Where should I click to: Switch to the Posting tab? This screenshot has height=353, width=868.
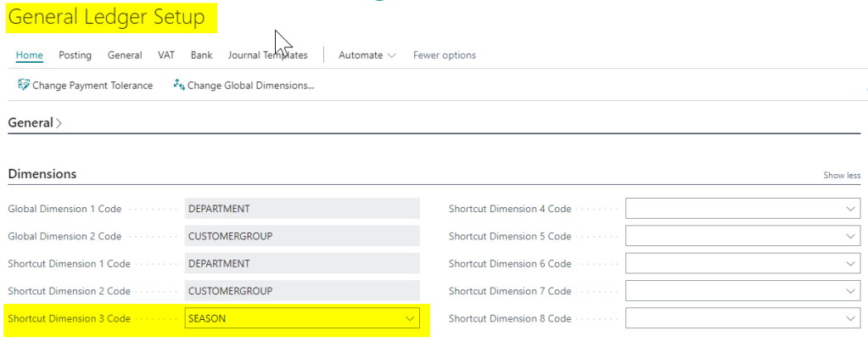point(75,55)
